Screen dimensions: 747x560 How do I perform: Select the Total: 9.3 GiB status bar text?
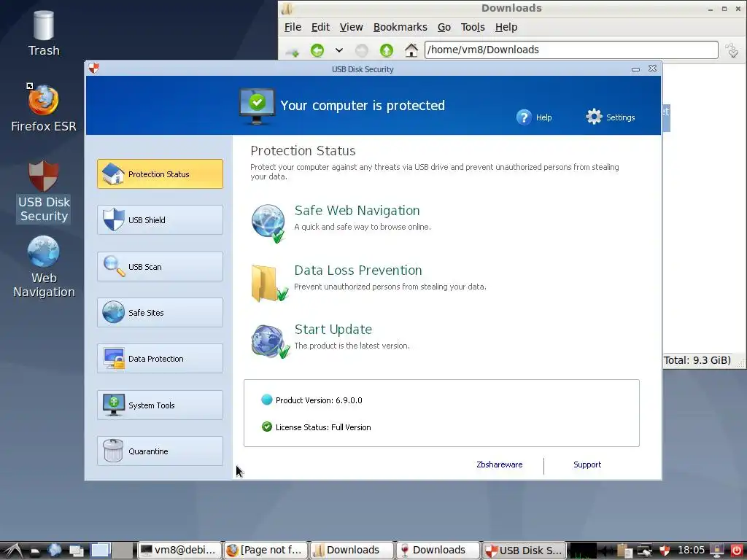click(x=697, y=360)
